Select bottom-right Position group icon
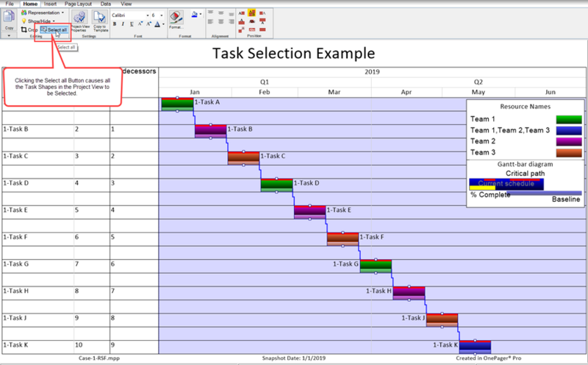 pos(262,29)
